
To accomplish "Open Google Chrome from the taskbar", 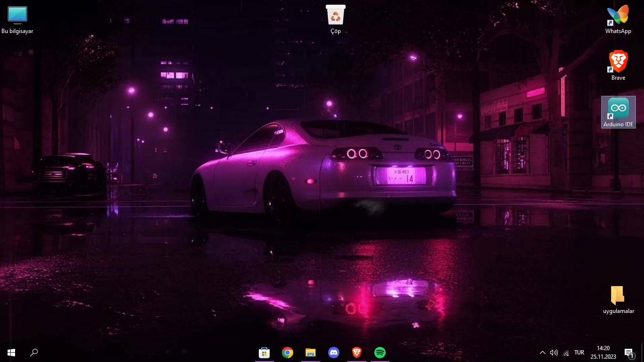I will pos(287,352).
